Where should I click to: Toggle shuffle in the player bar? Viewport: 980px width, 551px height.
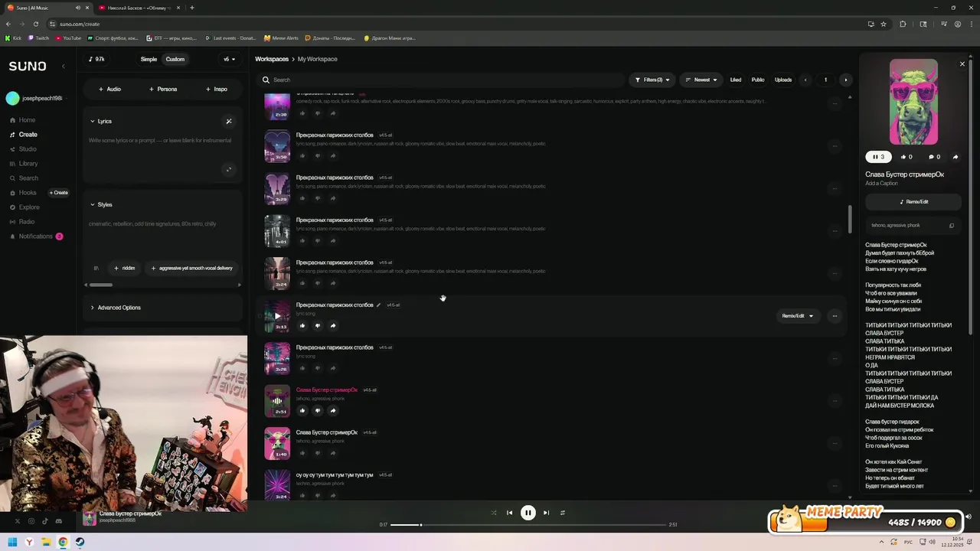click(493, 513)
